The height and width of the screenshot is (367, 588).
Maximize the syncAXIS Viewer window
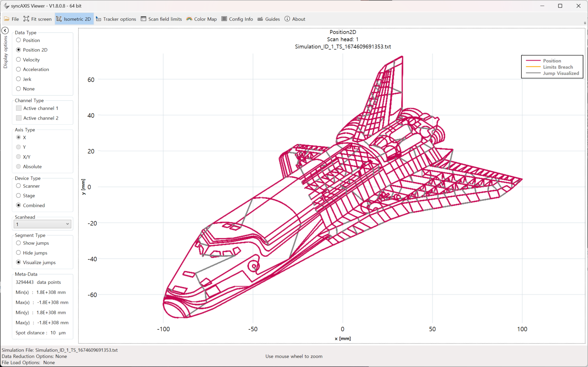(x=560, y=6)
